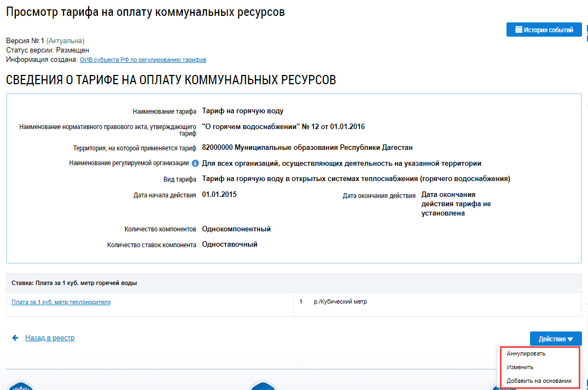The height and width of the screenshot is (390, 588).
Task: Open the ОИВ субъекта РФ по регулированию тарифов link
Action: click(x=143, y=60)
